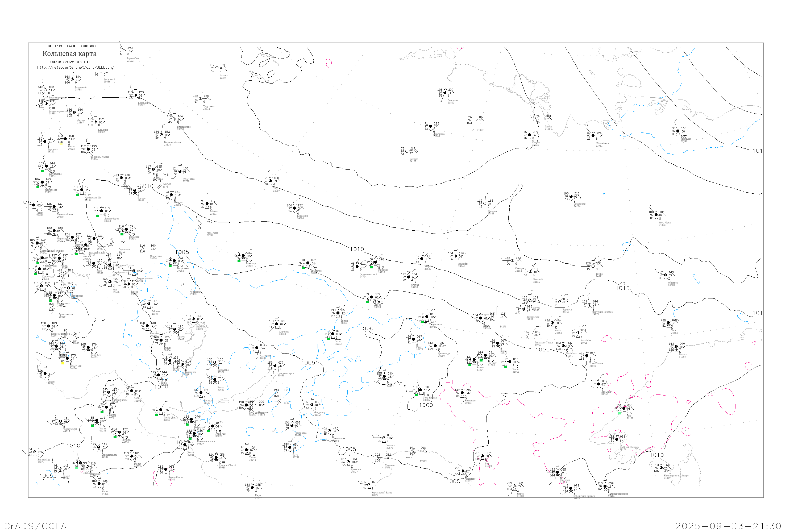Click the filled station circle at Нелькан

598,384
